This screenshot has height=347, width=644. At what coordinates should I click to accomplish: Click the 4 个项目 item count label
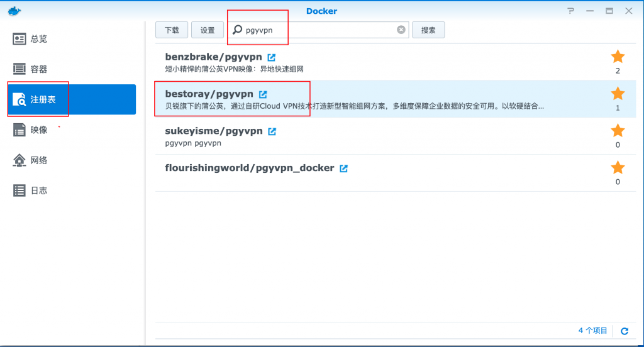pyautogui.click(x=592, y=331)
